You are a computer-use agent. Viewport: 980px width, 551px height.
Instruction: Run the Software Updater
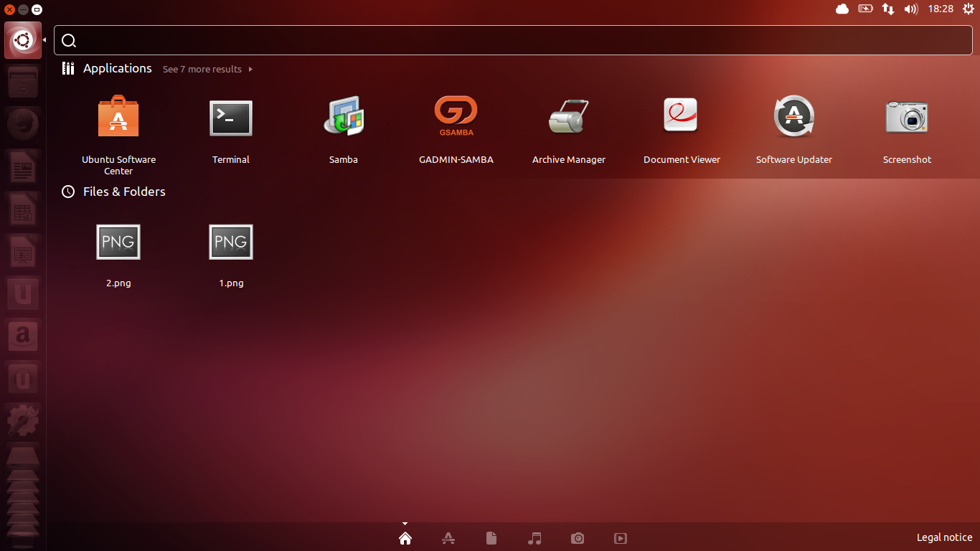click(793, 116)
